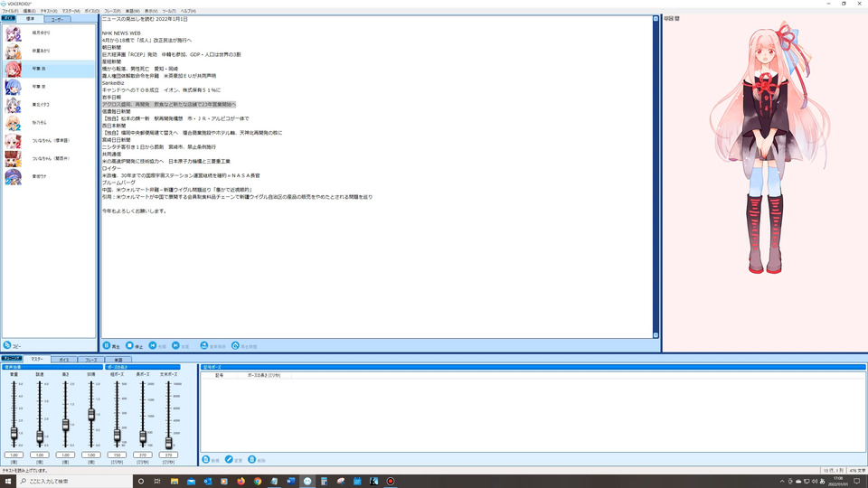The height and width of the screenshot is (488, 868).
Task: Click the 再生 playback button
Action: pyautogui.click(x=111, y=346)
